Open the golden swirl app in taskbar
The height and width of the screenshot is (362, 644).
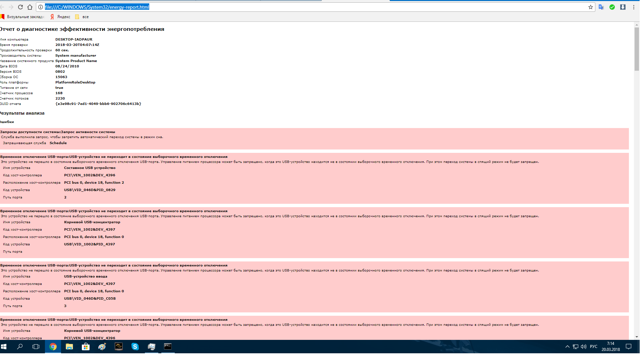pos(119,347)
